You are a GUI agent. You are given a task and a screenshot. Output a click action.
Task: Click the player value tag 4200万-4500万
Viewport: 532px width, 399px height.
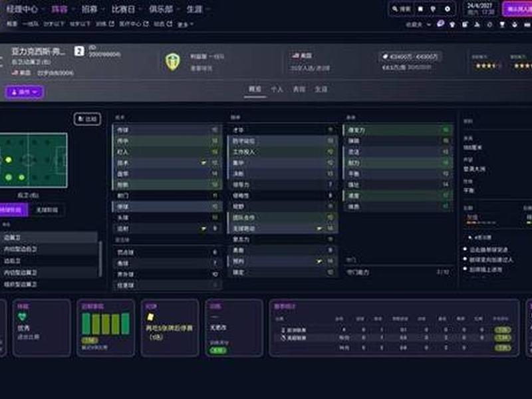[x=410, y=57]
